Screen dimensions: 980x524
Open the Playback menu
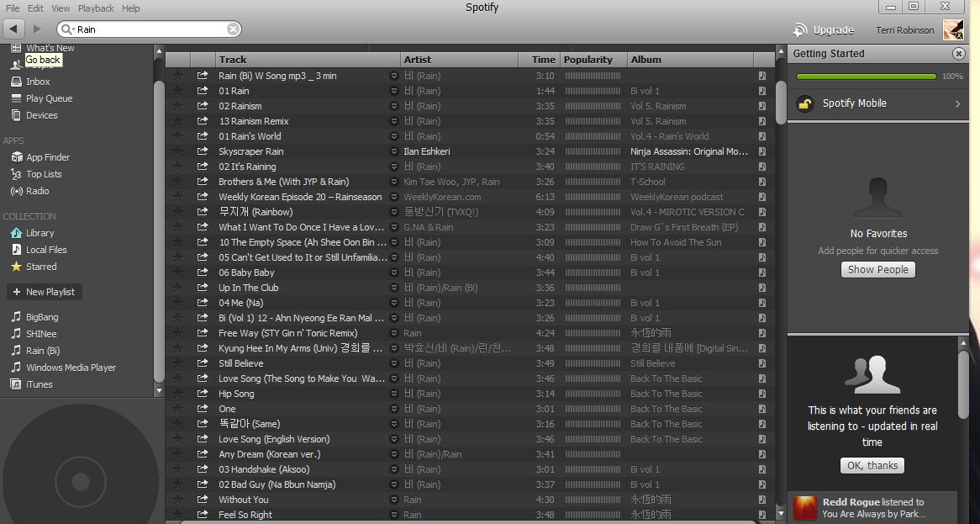click(96, 8)
